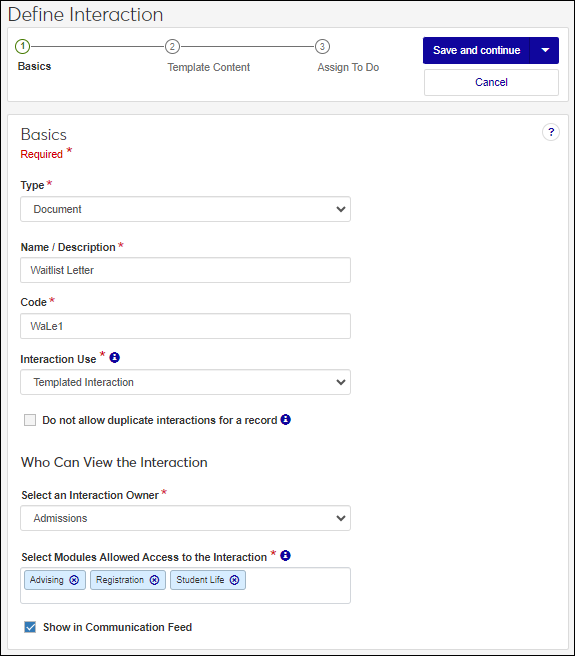Open the Interaction Use dropdown
575x656 pixels.
(185, 382)
